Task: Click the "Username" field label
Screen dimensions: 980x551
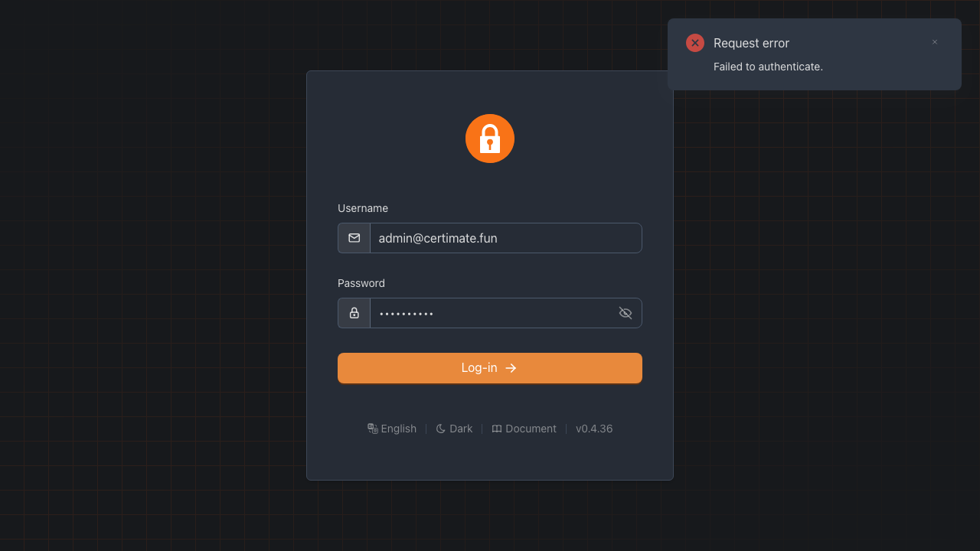Action: tap(363, 208)
